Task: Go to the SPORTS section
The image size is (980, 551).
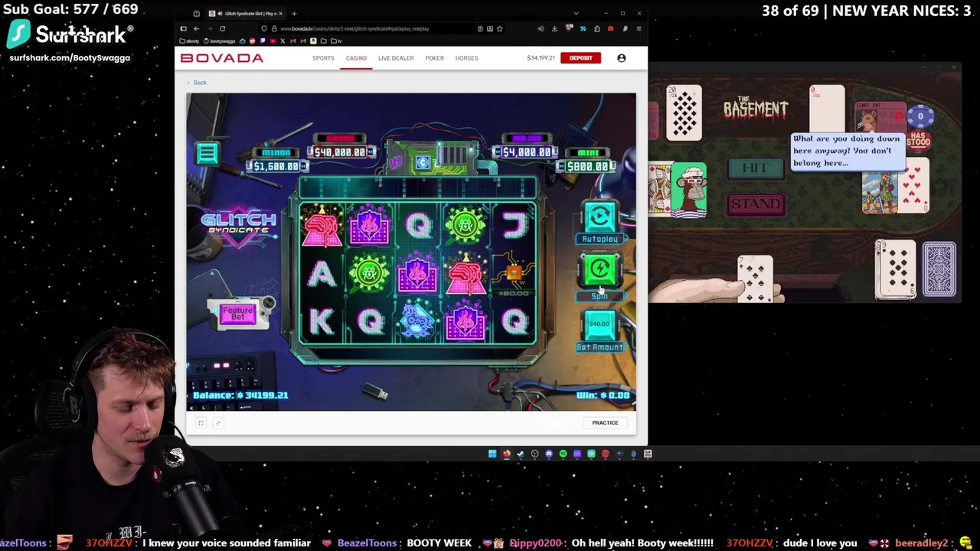Action: 323,58
